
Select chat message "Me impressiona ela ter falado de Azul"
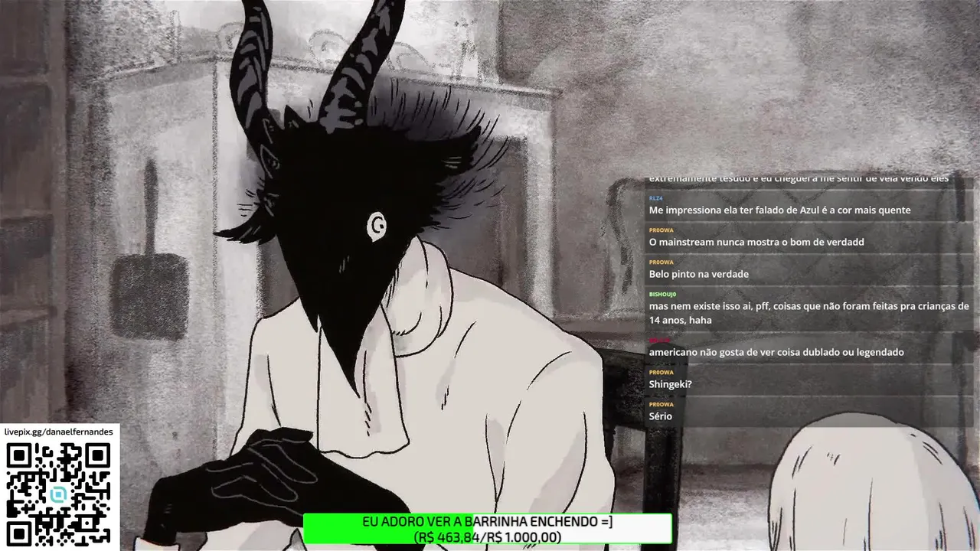point(779,210)
